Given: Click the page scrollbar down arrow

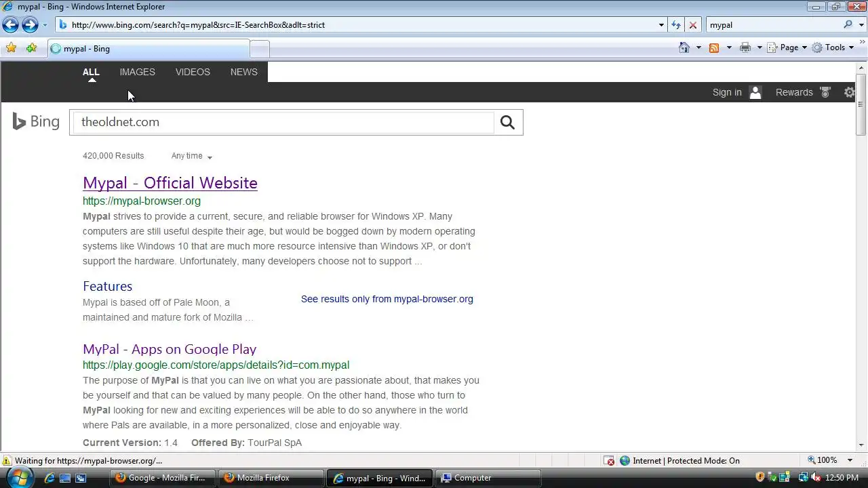Looking at the screenshot, I should [x=861, y=445].
